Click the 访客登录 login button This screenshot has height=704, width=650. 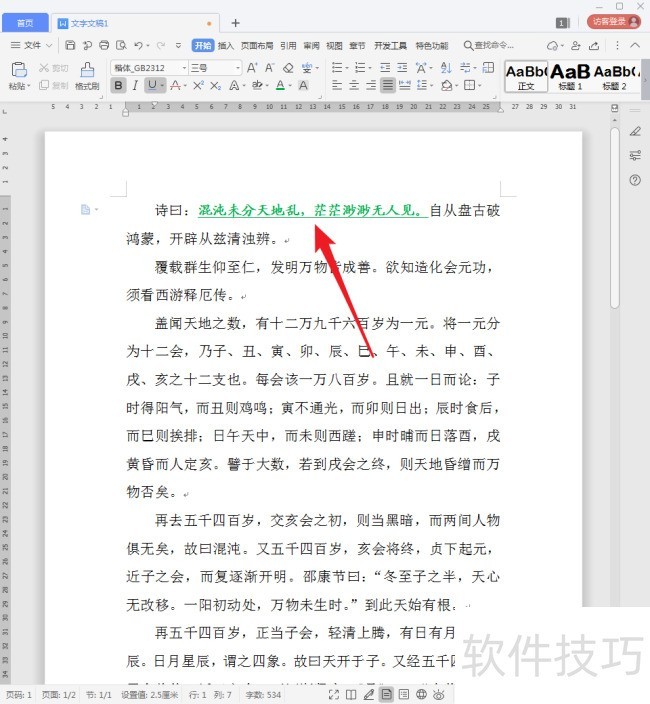tap(614, 22)
